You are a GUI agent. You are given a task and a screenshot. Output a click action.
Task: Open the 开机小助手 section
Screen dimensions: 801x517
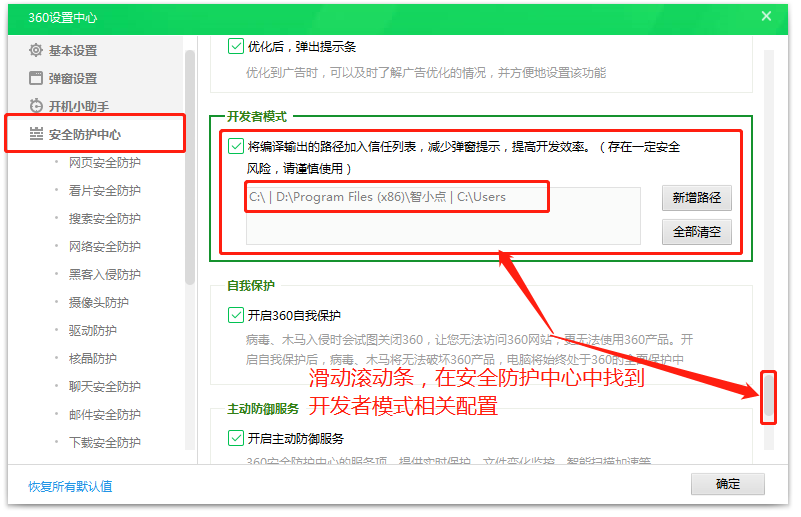click(79, 106)
